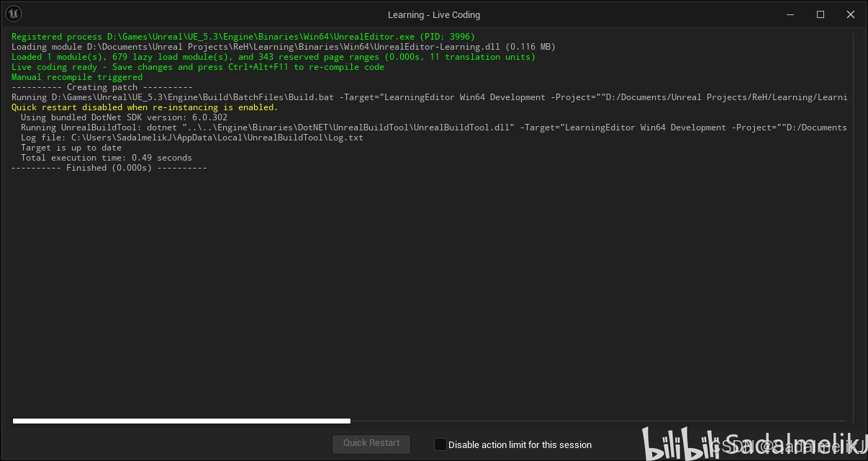
Task: Enable Disable action limit for this session
Action: [440, 444]
